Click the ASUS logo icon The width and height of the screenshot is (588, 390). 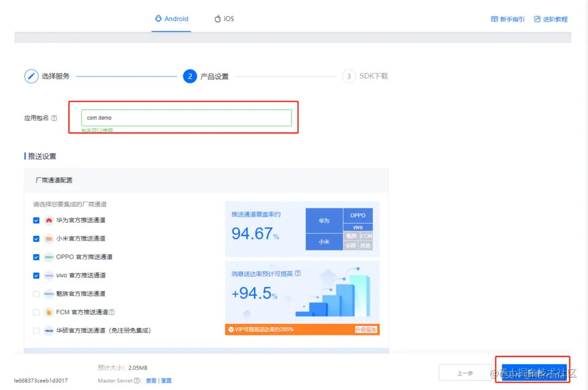49,331
